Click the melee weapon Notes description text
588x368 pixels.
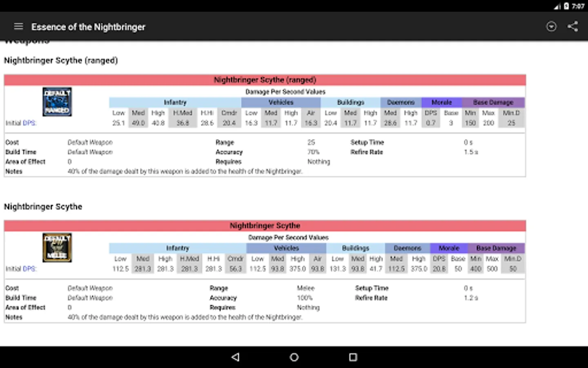[185, 317]
